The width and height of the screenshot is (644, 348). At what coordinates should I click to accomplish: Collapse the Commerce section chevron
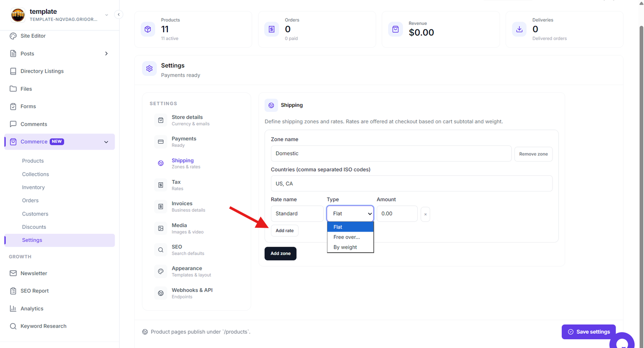pyautogui.click(x=106, y=142)
